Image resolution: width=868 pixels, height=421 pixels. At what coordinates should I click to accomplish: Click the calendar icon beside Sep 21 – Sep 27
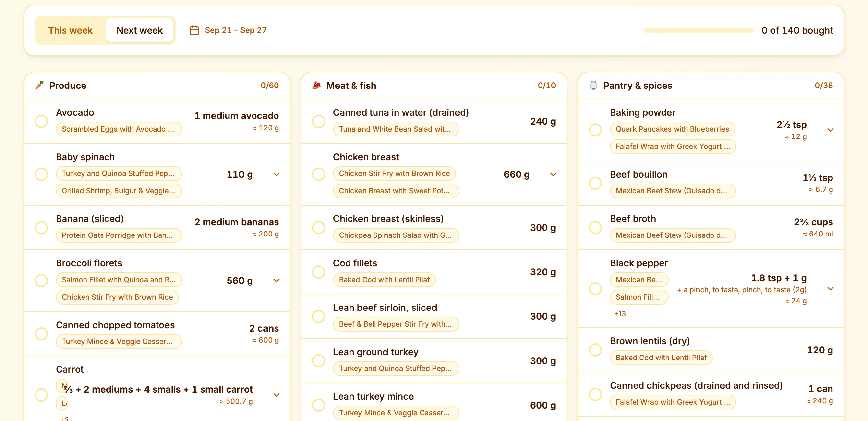click(194, 30)
